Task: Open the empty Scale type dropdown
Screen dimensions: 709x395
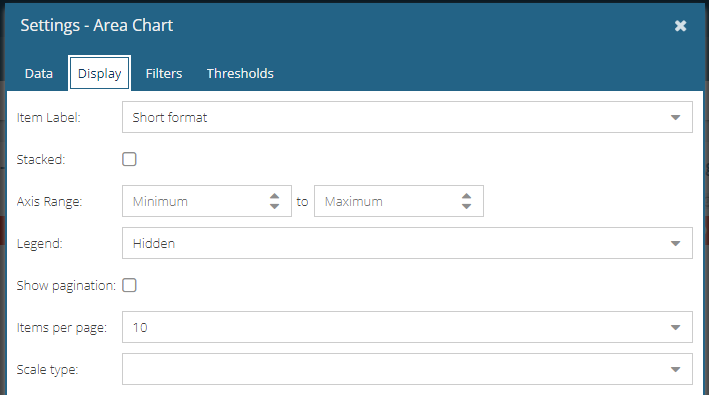Action: (407, 369)
